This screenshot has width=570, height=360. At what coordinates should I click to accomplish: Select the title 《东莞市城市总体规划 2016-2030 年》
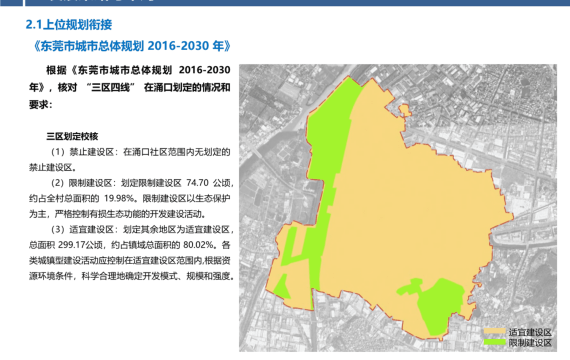[131, 46]
